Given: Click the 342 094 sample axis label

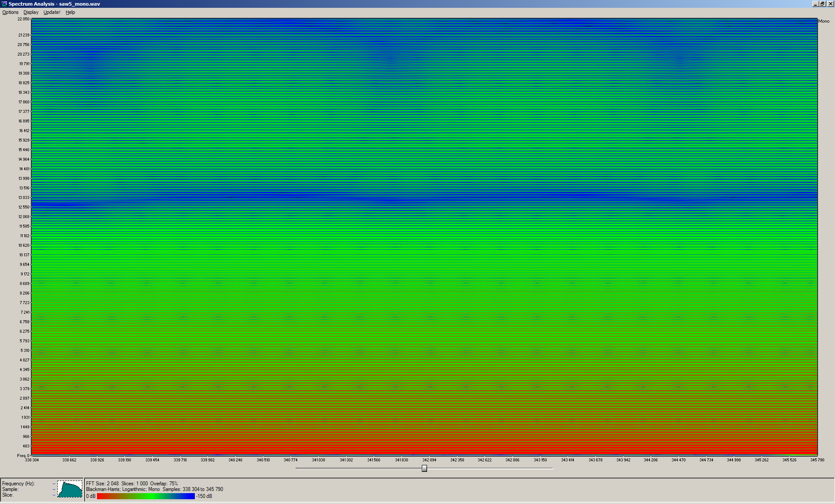Looking at the screenshot, I should click(429, 460).
